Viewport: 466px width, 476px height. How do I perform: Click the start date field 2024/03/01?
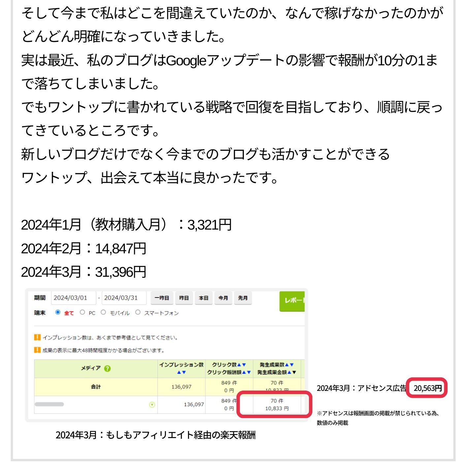pos(73,298)
